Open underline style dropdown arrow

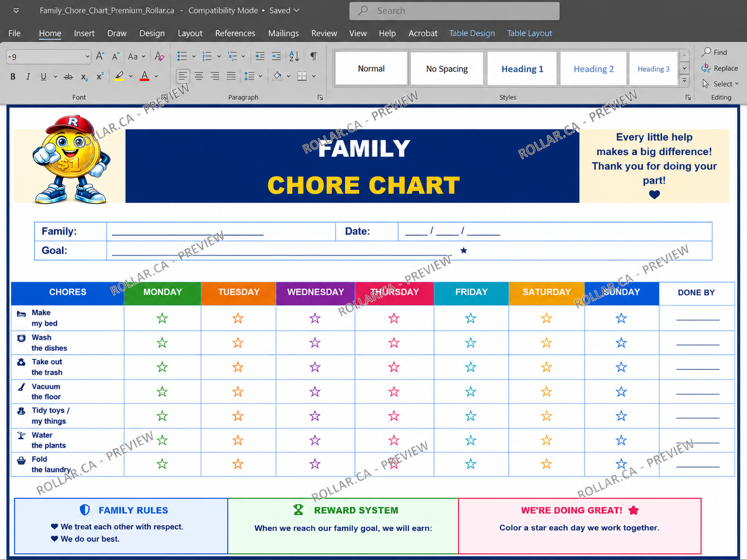click(x=55, y=76)
